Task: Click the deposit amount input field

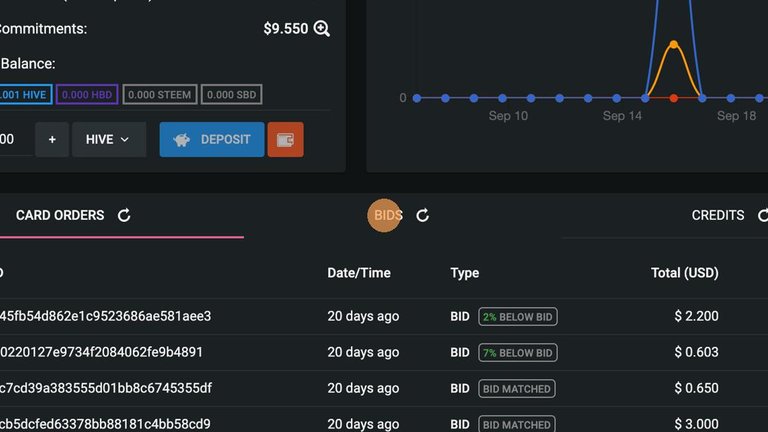Action: click(x=16, y=140)
